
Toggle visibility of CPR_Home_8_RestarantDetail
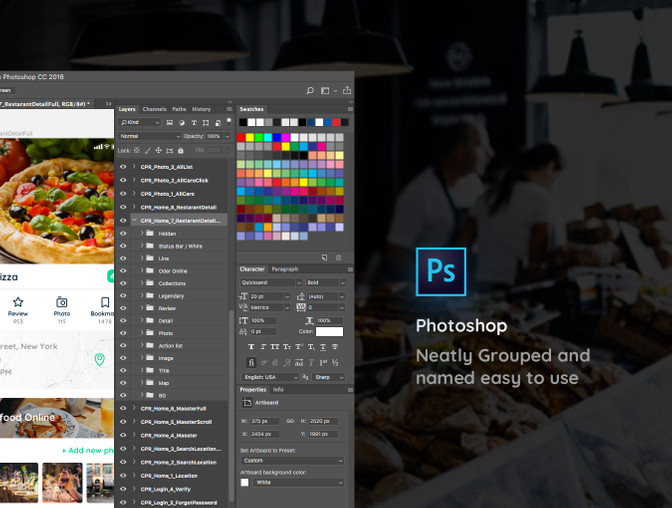click(x=123, y=207)
